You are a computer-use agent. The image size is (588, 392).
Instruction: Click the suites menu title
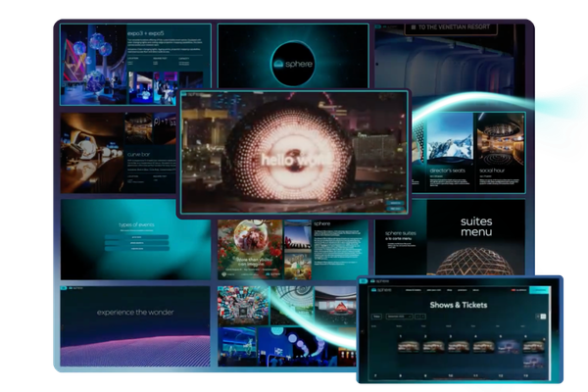pos(476,226)
